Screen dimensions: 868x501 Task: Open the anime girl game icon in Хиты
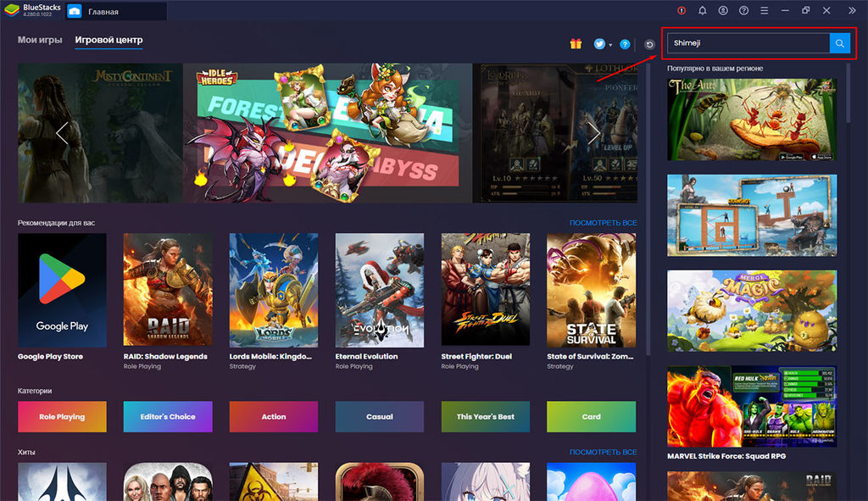[486, 482]
